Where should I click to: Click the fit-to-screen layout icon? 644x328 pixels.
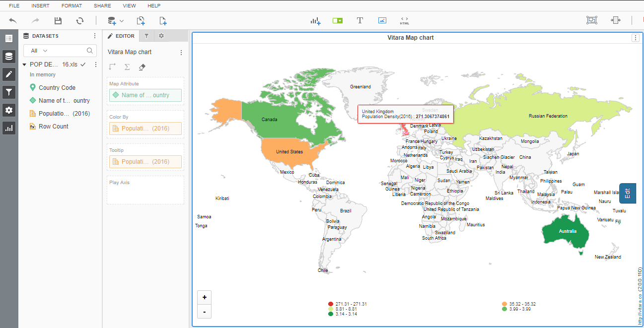tap(591, 20)
